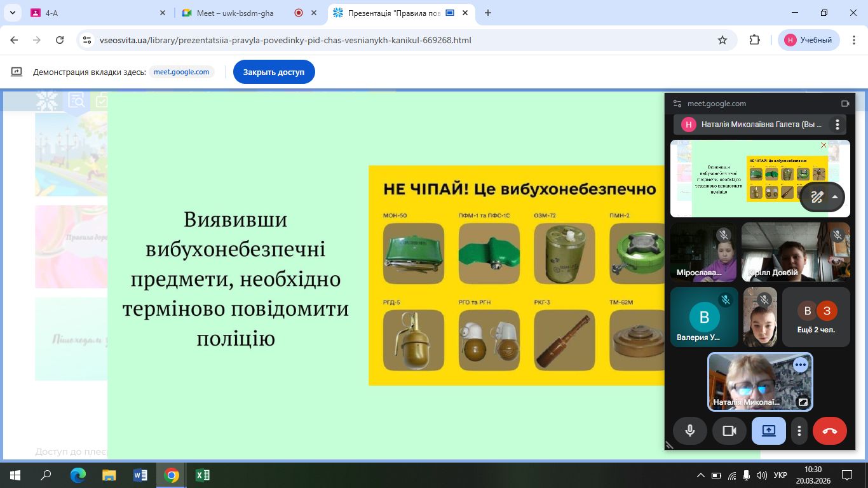Viewport: 868px width, 488px height.
Task: Open more options beside the present button
Action: coord(799,431)
